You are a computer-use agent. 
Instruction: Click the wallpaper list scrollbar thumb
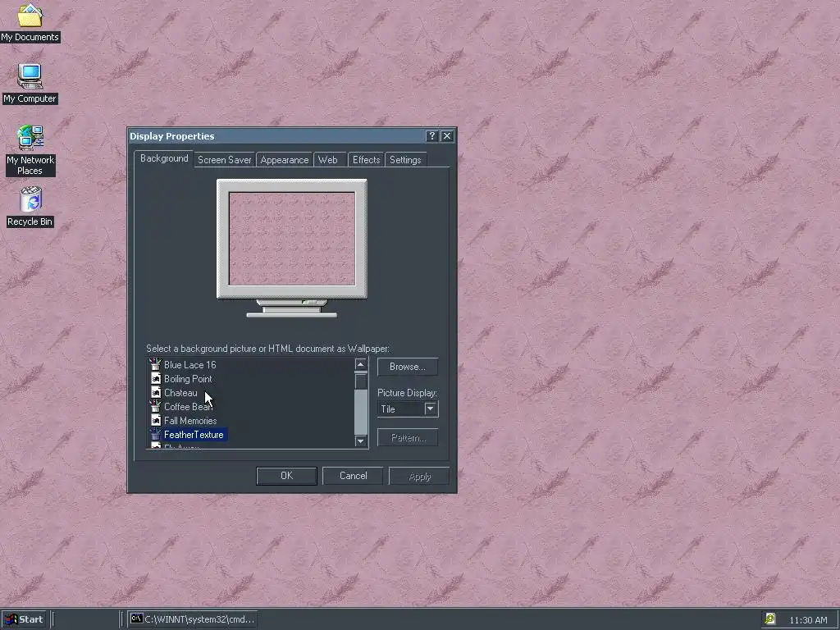click(x=361, y=381)
